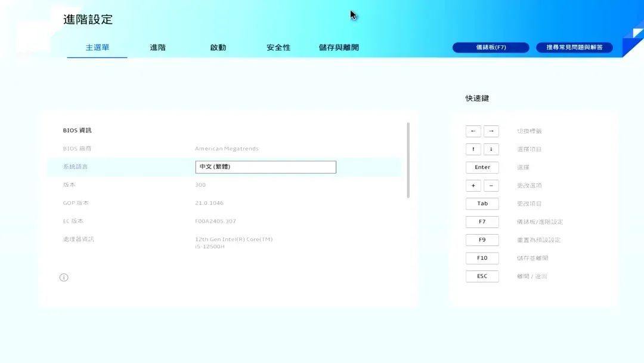The image size is (644, 363).
Task: Open the 系統語言 selector showing 中文 (繁體)
Action: point(265,167)
